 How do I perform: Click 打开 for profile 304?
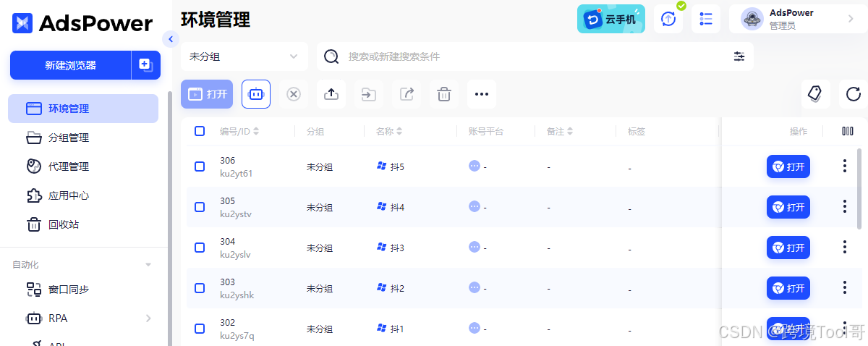point(788,248)
